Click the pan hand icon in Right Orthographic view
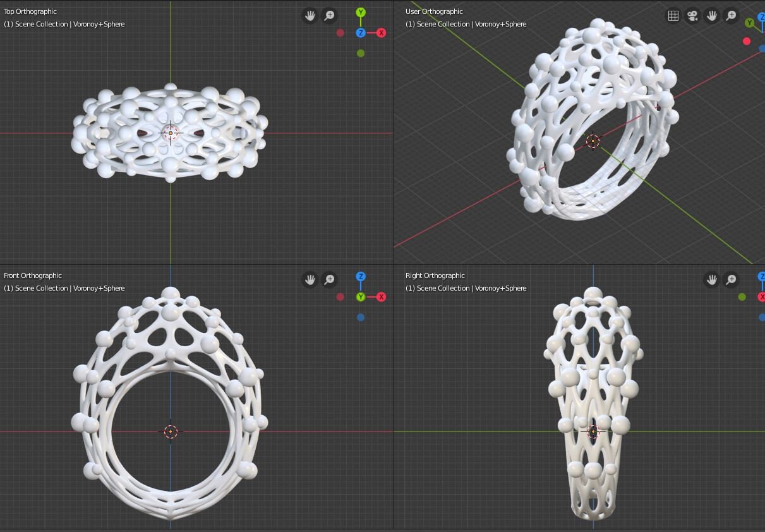The height and width of the screenshot is (532, 765). 712,279
